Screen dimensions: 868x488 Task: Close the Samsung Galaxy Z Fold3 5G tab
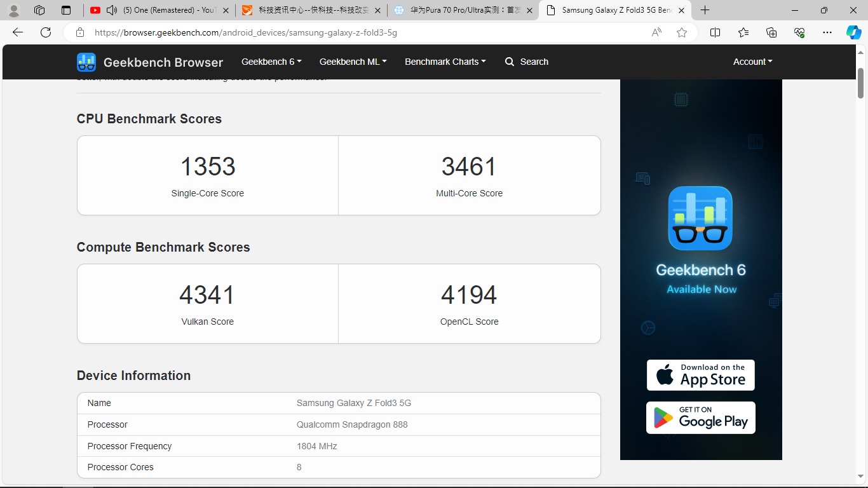point(682,10)
